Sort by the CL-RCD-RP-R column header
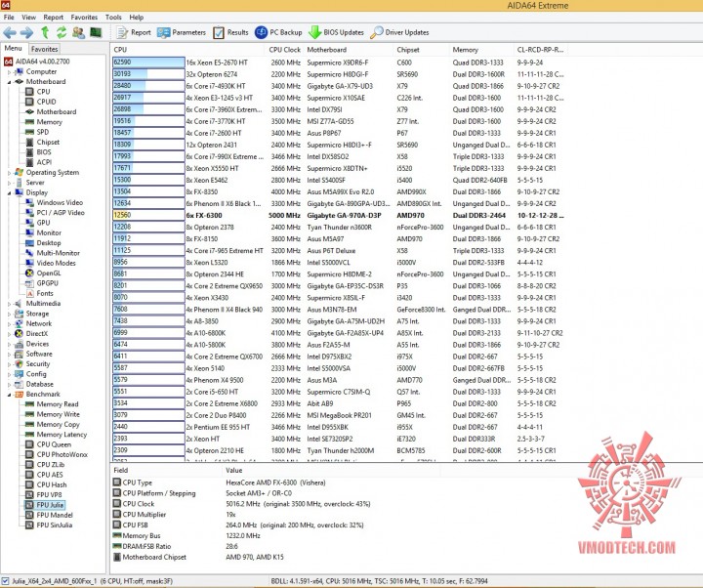This screenshot has width=703, height=588. pos(541,50)
